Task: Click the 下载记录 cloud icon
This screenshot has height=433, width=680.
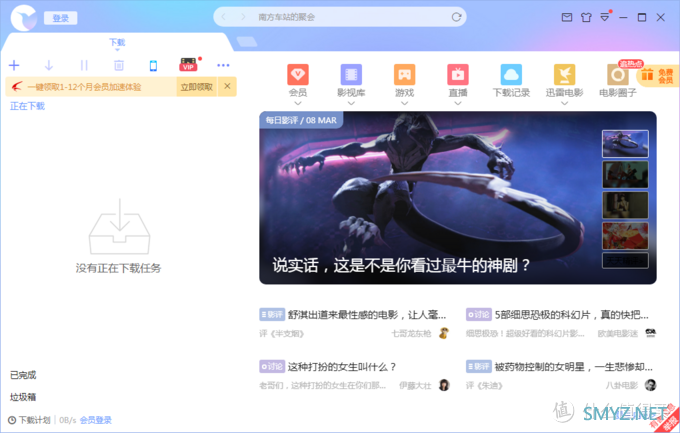Action: [x=511, y=75]
